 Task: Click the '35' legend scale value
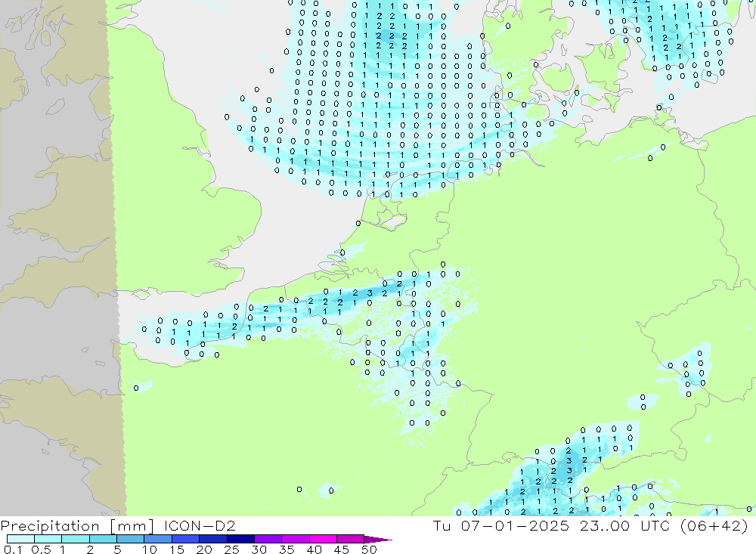pyautogui.click(x=287, y=549)
